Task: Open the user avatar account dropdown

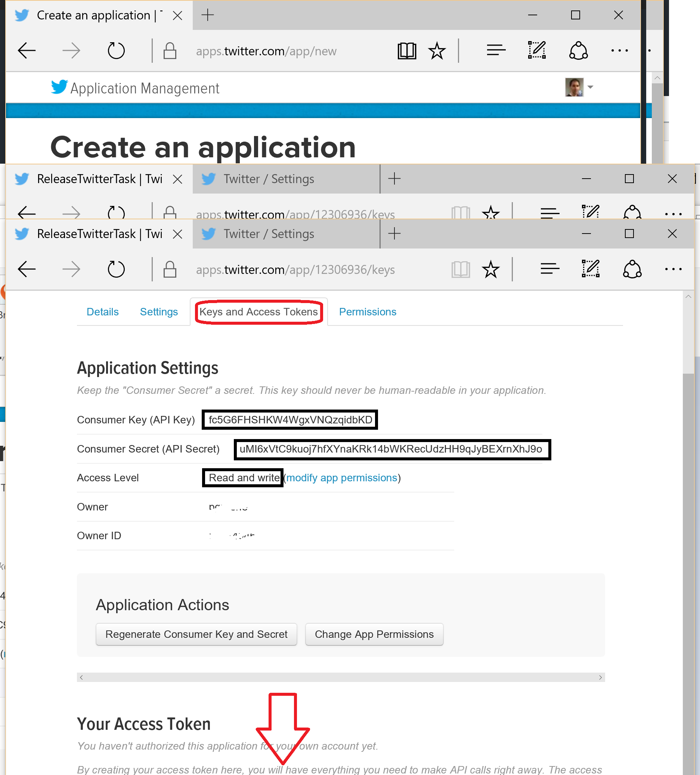Action: [x=579, y=87]
